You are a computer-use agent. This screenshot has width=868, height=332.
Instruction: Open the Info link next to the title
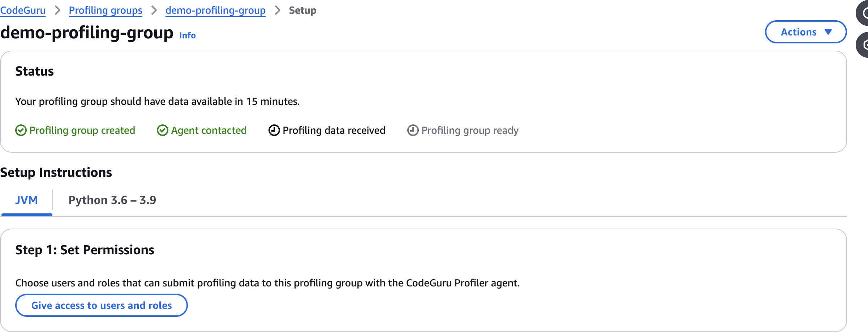tap(187, 35)
